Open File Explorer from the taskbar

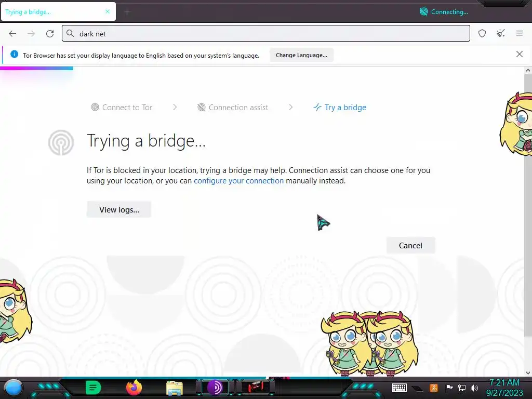point(175,388)
